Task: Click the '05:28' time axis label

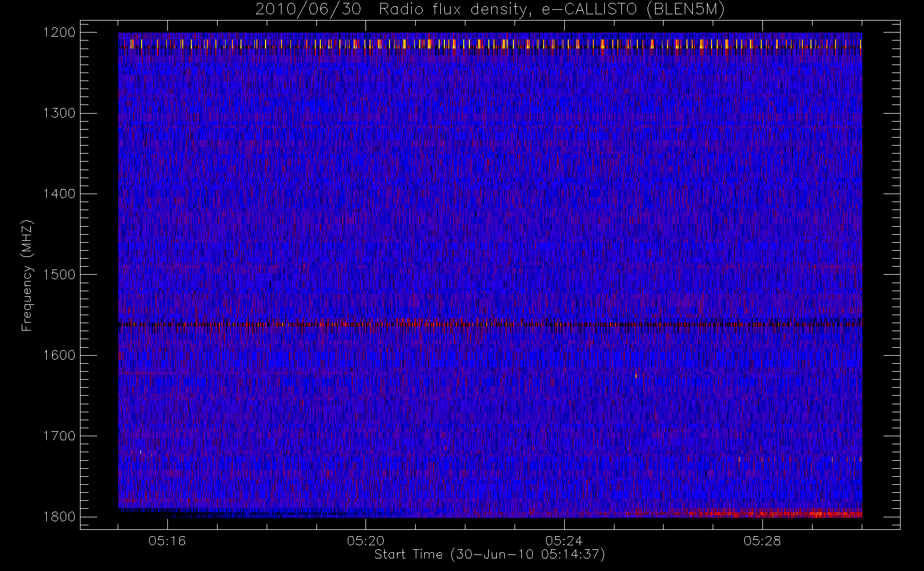Action: coord(762,541)
